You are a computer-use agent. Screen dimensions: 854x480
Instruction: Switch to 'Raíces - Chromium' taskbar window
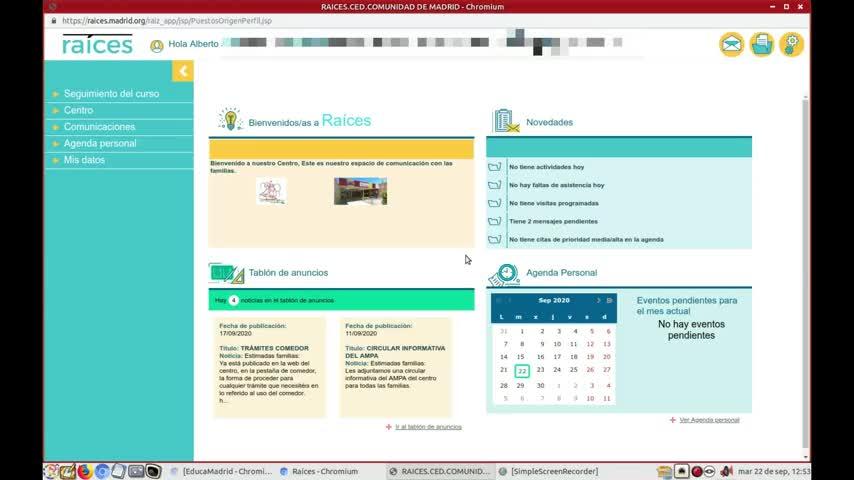pyautogui.click(x=319, y=471)
